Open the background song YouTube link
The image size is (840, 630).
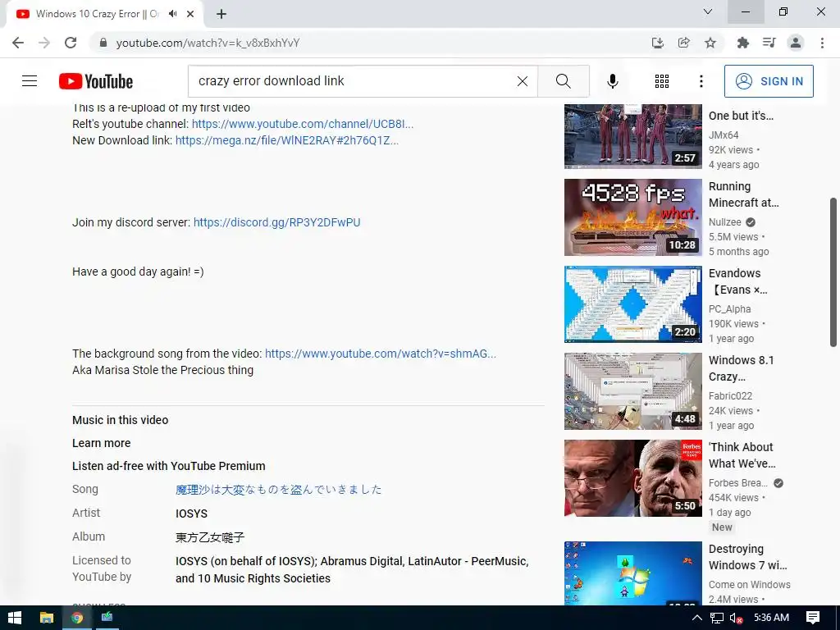[x=381, y=354]
